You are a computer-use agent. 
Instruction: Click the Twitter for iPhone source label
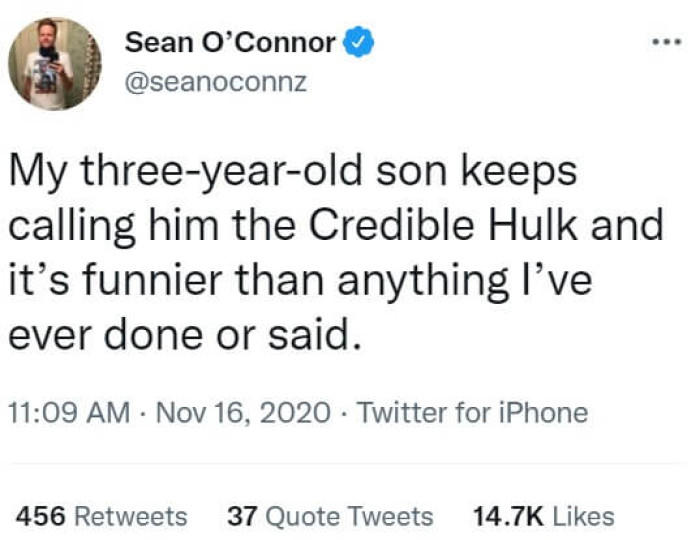point(472,411)
